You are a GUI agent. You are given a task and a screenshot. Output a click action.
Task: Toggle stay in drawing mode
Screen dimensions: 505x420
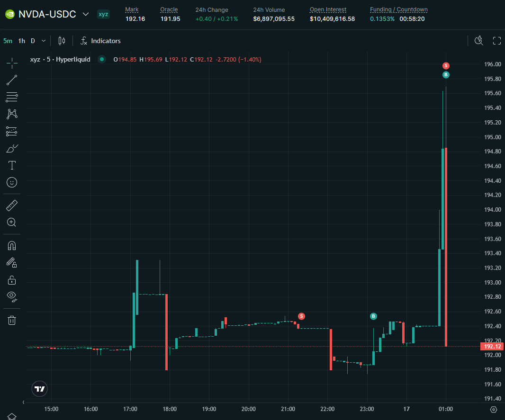pos(12,263)
